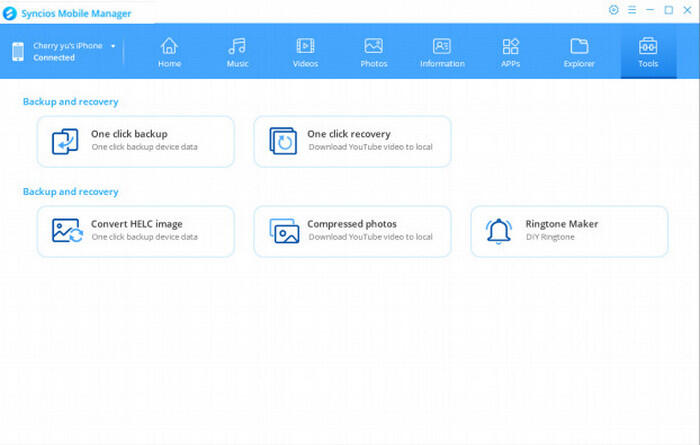
Task: Open settings gear in title bar
Action: point(614,10)
